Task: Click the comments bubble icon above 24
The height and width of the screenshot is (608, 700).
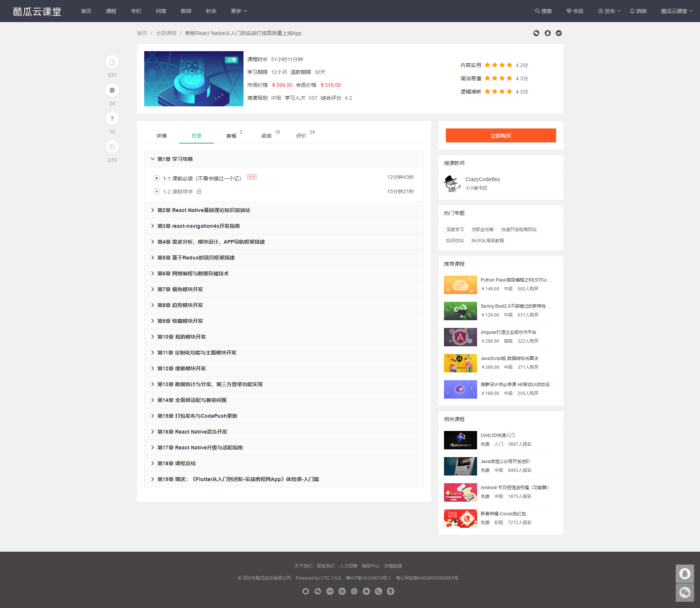Action: coord(112,90)
